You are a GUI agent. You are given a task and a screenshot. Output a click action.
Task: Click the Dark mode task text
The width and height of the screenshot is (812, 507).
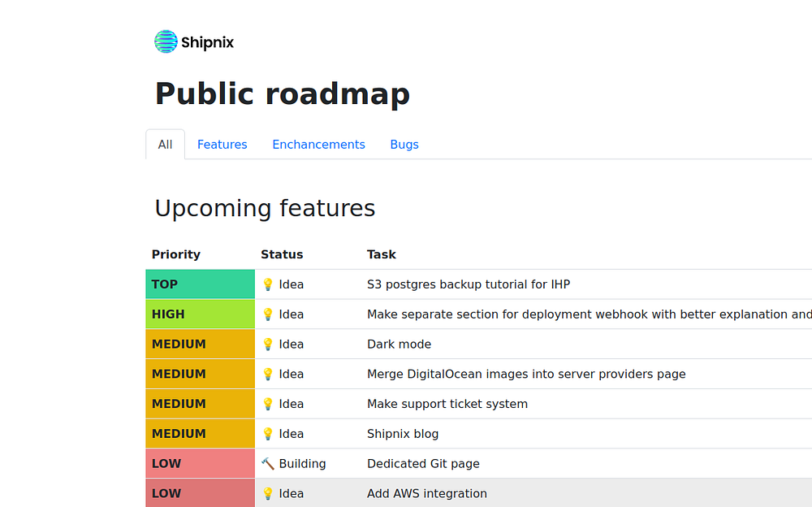399,344
